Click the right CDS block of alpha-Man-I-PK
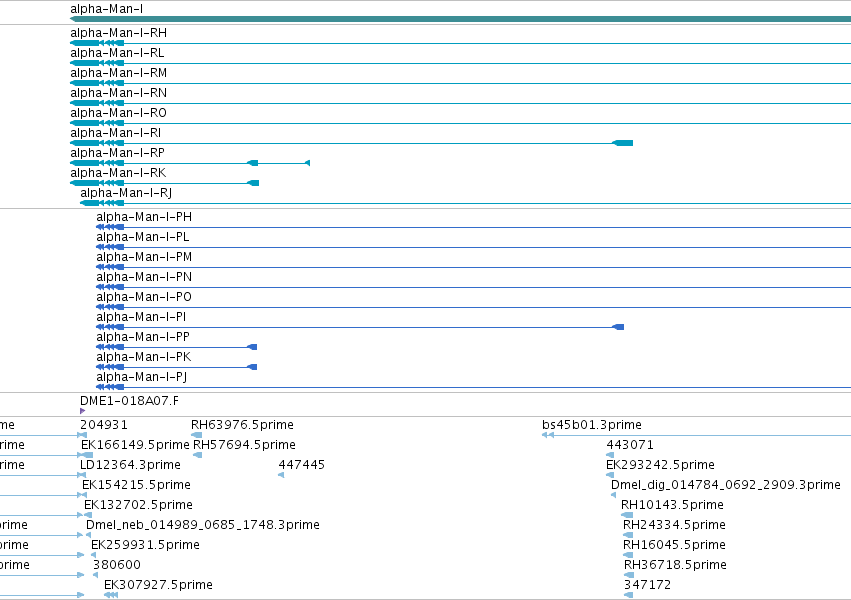This screenshot has width=851, height=600. pos(252,367)
